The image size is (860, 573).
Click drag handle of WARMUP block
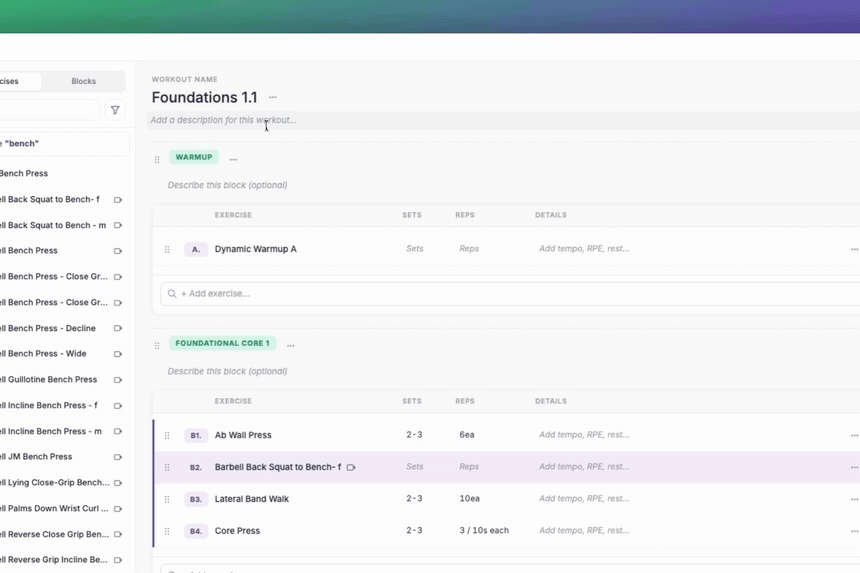(157, 160)
